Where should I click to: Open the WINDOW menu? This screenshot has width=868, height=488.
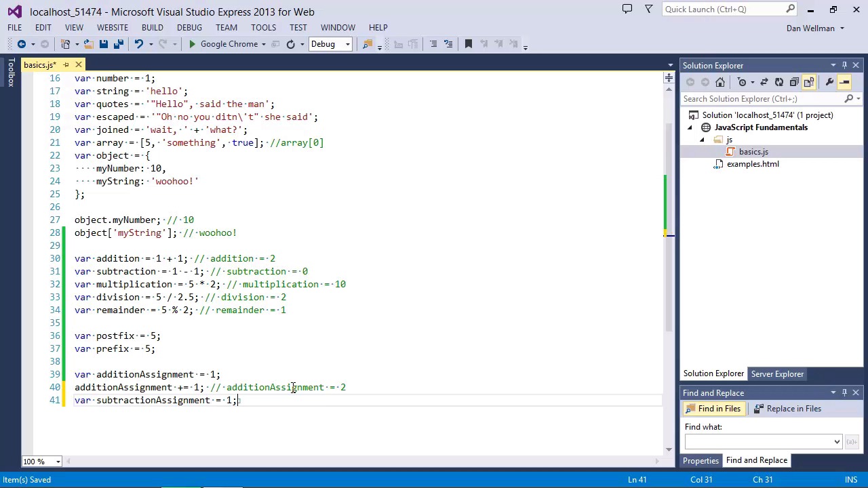[x=338, y=28]
